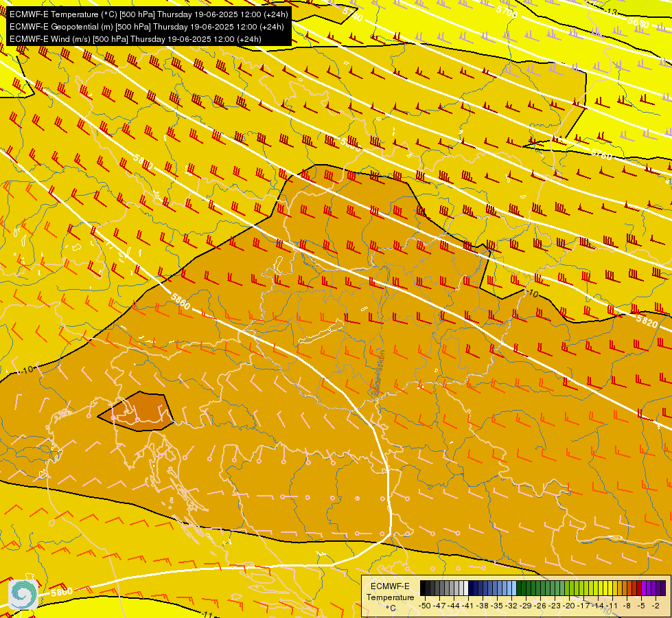
Task: Click the '-23' legend scale value
Action: (555, 606)
